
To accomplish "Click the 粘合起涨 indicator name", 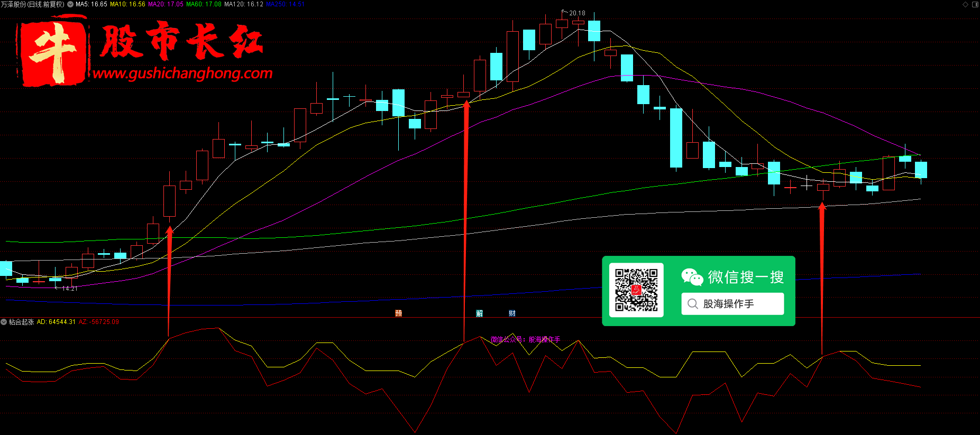I will pos(21,322).
